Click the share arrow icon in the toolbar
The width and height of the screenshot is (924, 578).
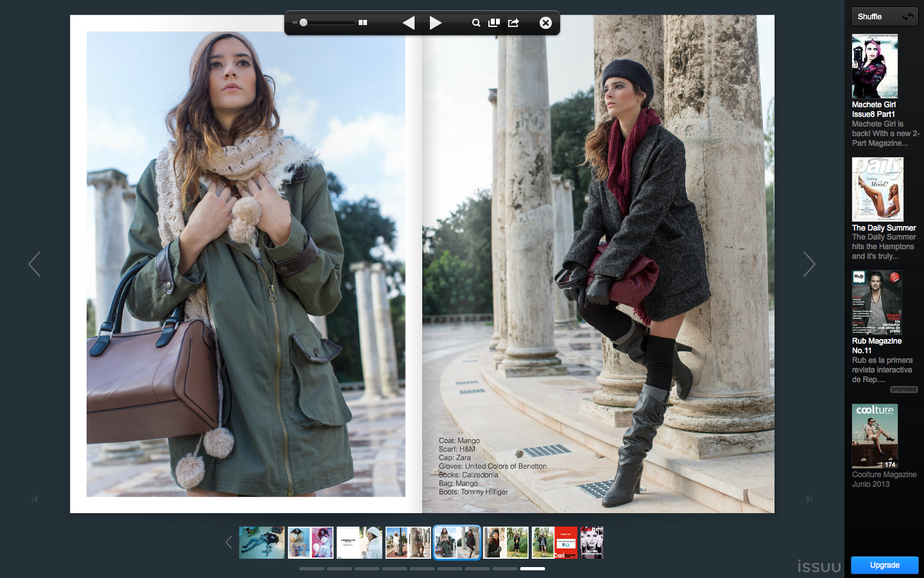pos(513,22)
